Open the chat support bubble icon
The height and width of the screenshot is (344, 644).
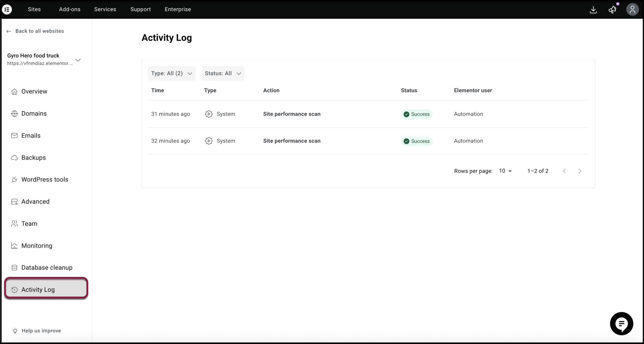(621, 324)
